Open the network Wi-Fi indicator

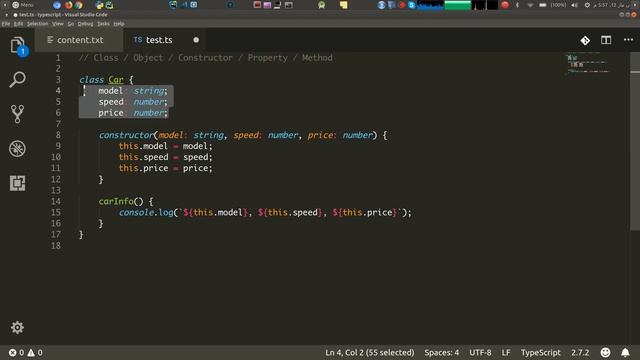(530, 5)
